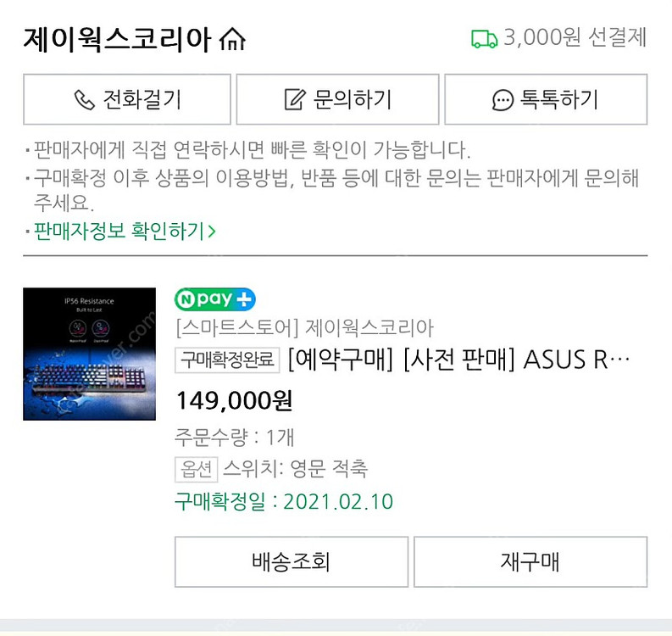Click the 제이웍스코리아 seller name heading
This screenshot has height=636, width=672.
(x=117, y=39)
